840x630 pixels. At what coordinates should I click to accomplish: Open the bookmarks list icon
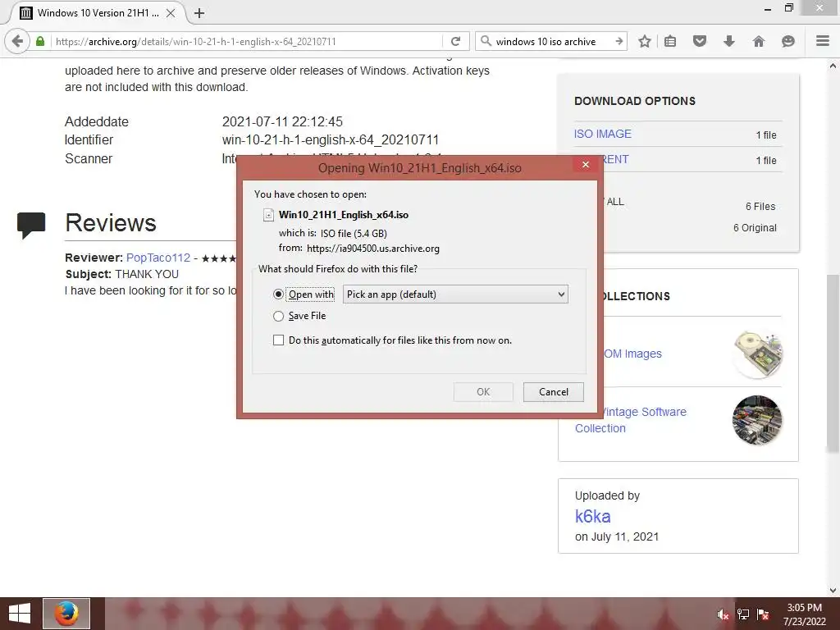[670, 41]
